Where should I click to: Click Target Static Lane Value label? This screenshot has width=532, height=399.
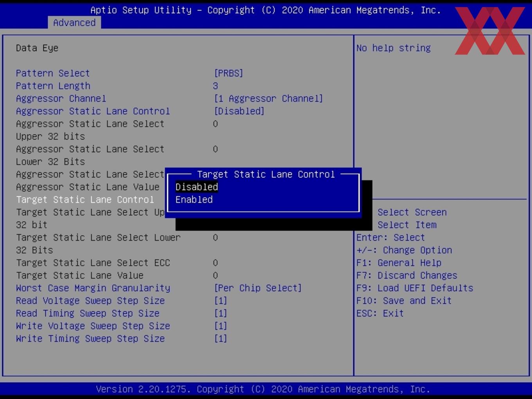(79, 275)
